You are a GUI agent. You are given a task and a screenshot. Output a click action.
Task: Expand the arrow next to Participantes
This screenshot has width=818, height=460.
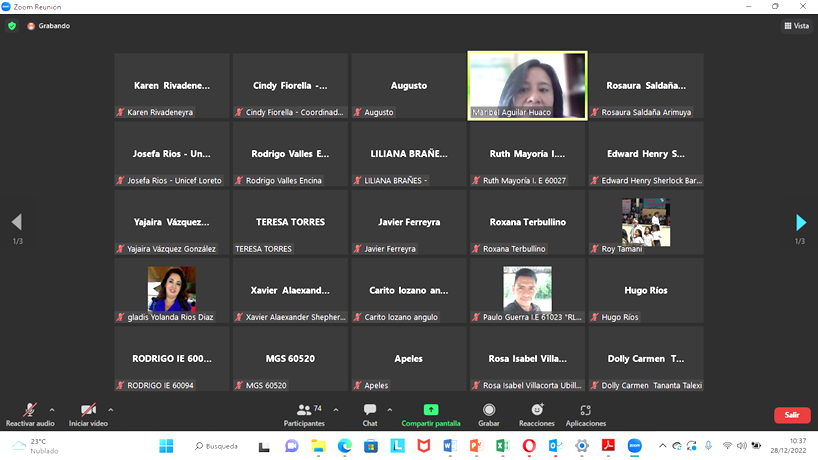point(335,408)
